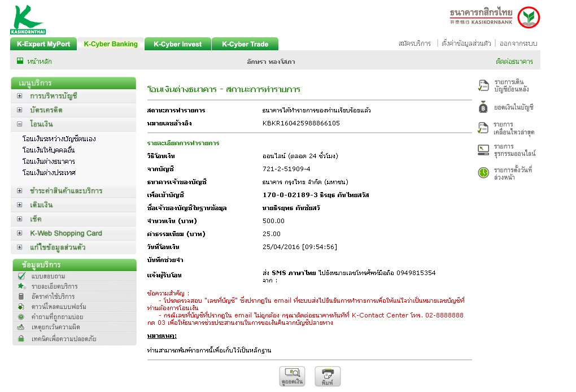This screenshot has height=392, width=576.
Task: Expand the การบริหารบัญชี menu section
Action: tap(20, 96)
